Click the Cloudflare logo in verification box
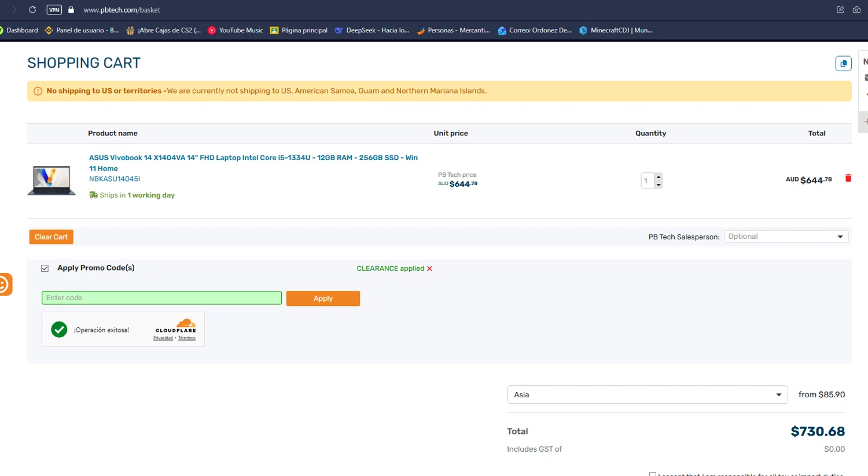Screen dimensions: 868x476 pyautogui.click(x=176, y=326)
